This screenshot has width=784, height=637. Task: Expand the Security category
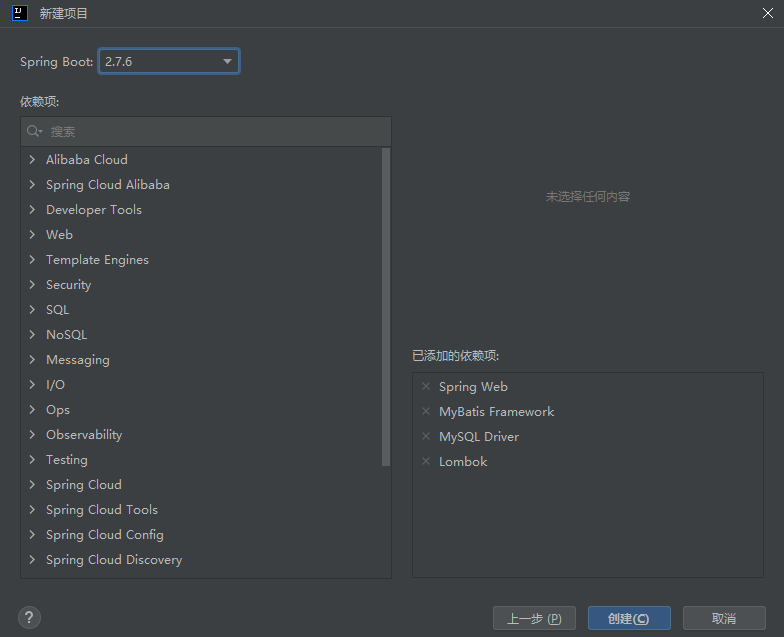32,284
